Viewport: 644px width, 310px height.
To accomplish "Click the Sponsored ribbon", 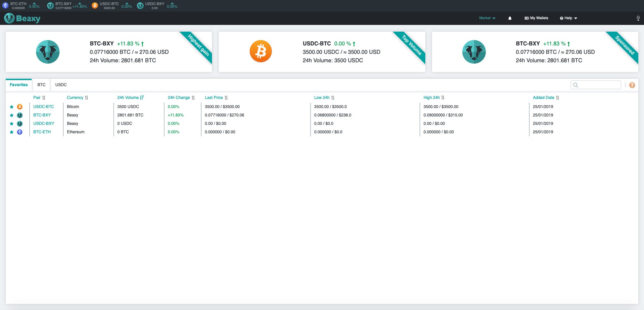I will (624, 45).
